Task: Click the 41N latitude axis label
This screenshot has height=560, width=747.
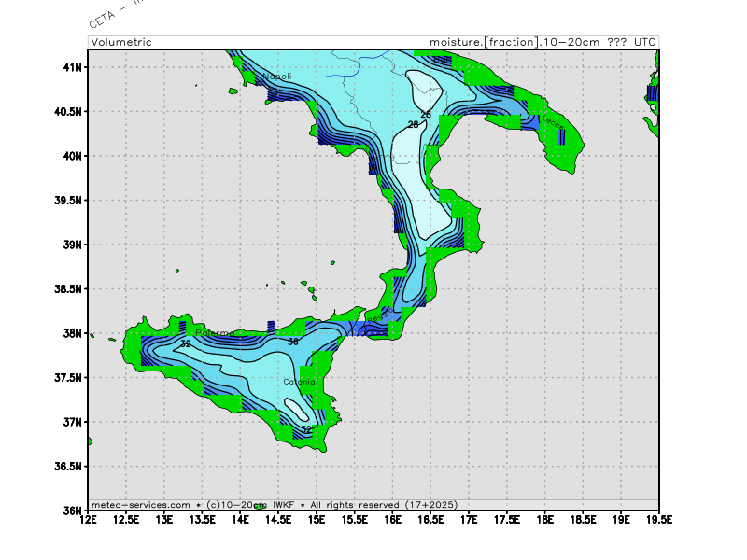Action: click(x=73, y=67)
